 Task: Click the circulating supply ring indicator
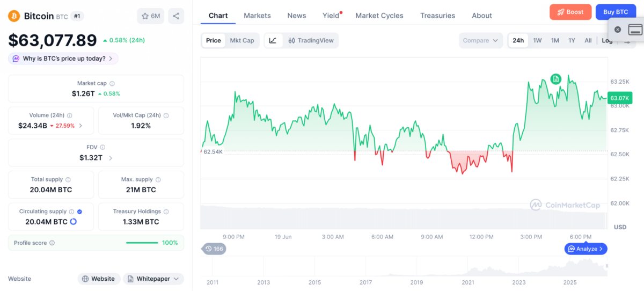[x=73, y=221]
